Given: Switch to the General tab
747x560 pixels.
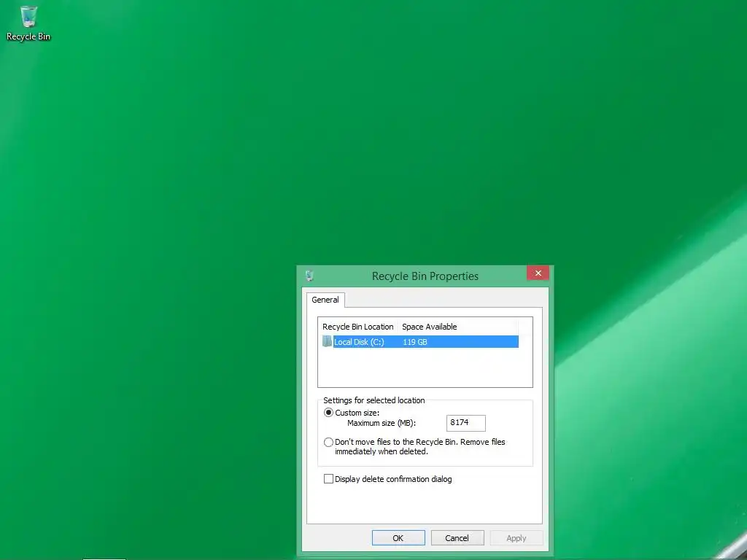Looking at the screenshot, I should tap(325, 300).
